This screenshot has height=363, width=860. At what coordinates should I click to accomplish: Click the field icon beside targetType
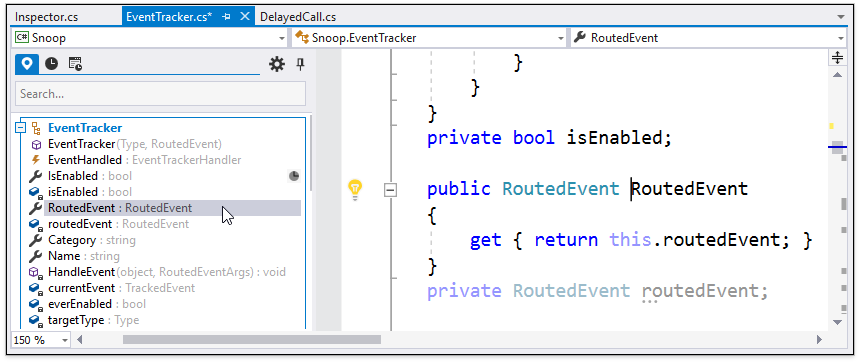pyautogui.click(x=36, y=320)
